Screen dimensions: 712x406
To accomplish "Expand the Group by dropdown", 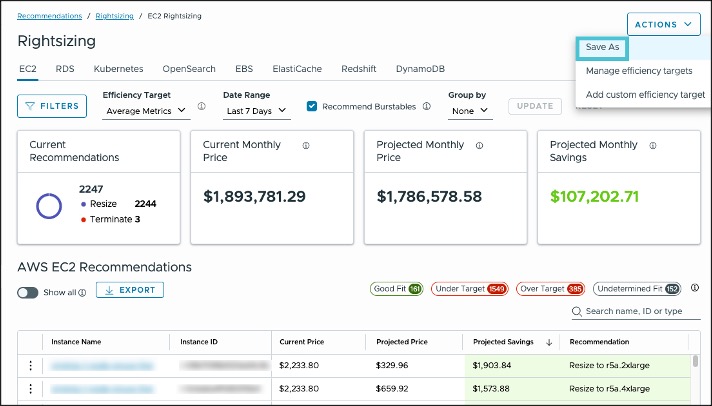I will pyautogui.click(x=470, y=111).
